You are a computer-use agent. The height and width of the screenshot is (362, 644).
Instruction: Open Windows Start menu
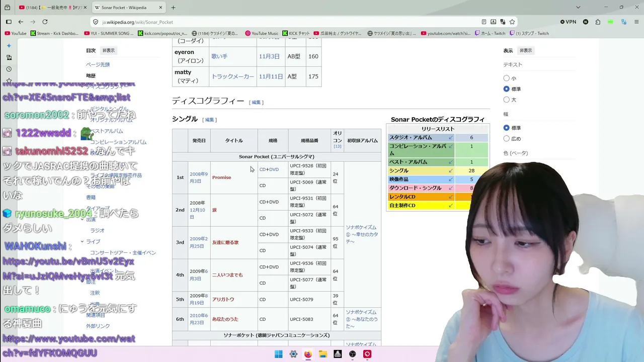click(278, 354)
